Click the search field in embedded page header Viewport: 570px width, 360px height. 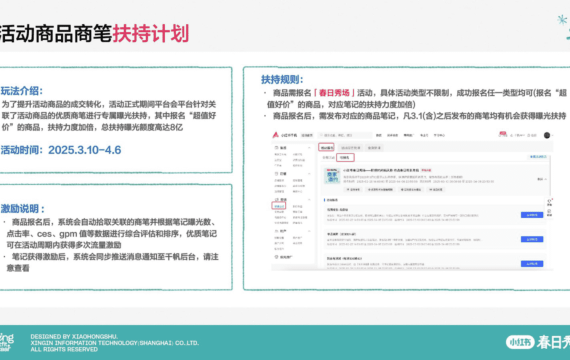pyautogui.click(x=345, y=135)
